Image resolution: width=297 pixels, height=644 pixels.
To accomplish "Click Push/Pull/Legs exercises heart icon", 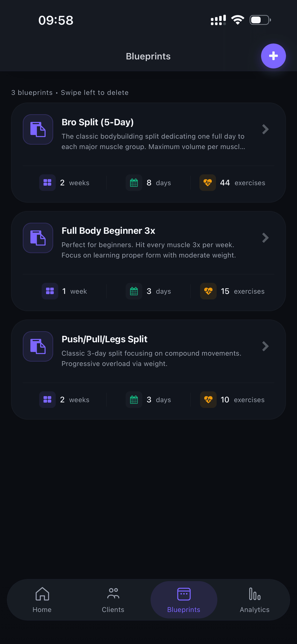I will 208,400.
